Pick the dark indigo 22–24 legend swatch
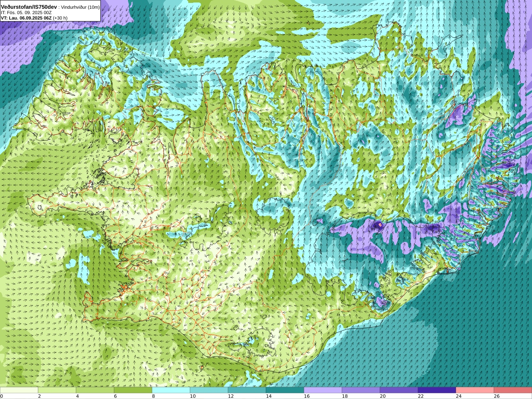This screenshot has width=532, height=399. click(x=437, y=390)
